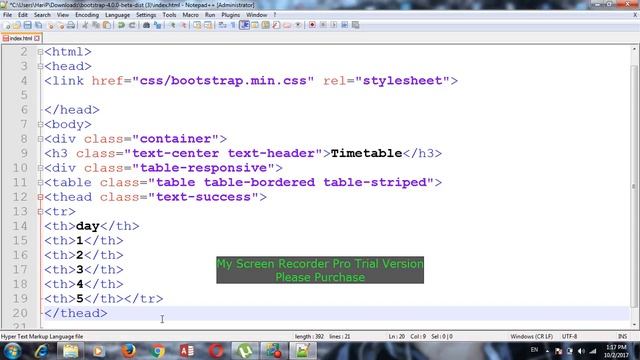Viewport: 640px width, 360px height.
Task: Open Chrome from the taskbar
Action: tap(158, 351)
